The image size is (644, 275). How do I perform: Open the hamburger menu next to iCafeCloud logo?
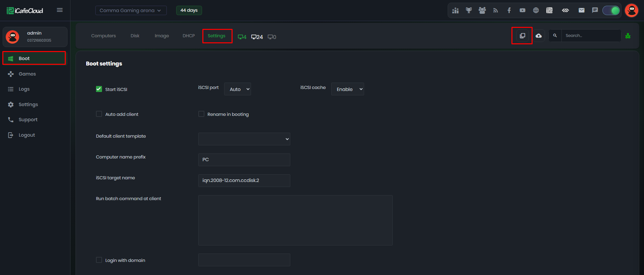pos(60,10)
